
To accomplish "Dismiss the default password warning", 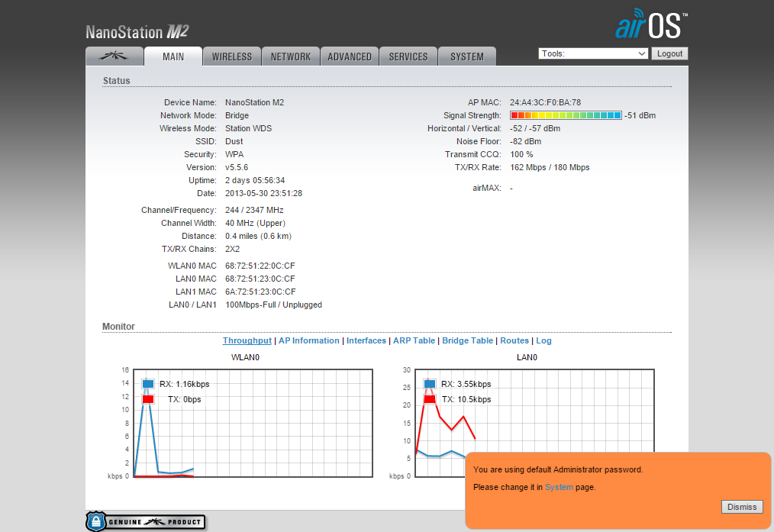I will tap(741, 507).
